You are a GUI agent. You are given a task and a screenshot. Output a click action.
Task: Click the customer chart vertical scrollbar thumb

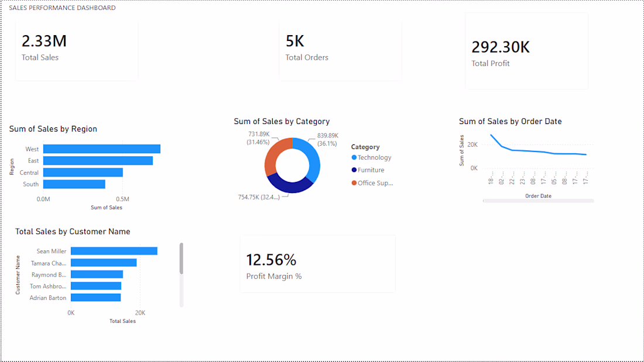181,258
